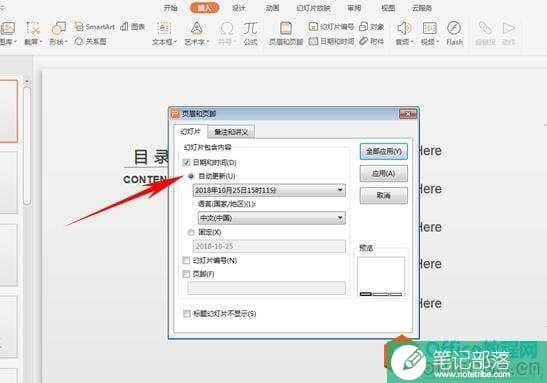Screen dimensions: 547x383
Task: Click the 页眉和页脚 ribbon icon
Action: coord(286,28)
